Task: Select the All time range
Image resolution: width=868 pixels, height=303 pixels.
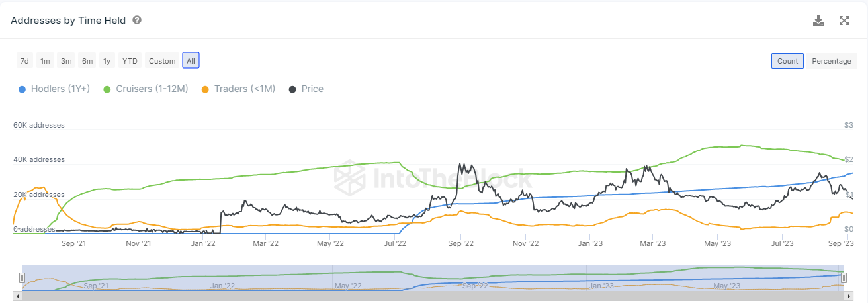Action: coord(191,61)
